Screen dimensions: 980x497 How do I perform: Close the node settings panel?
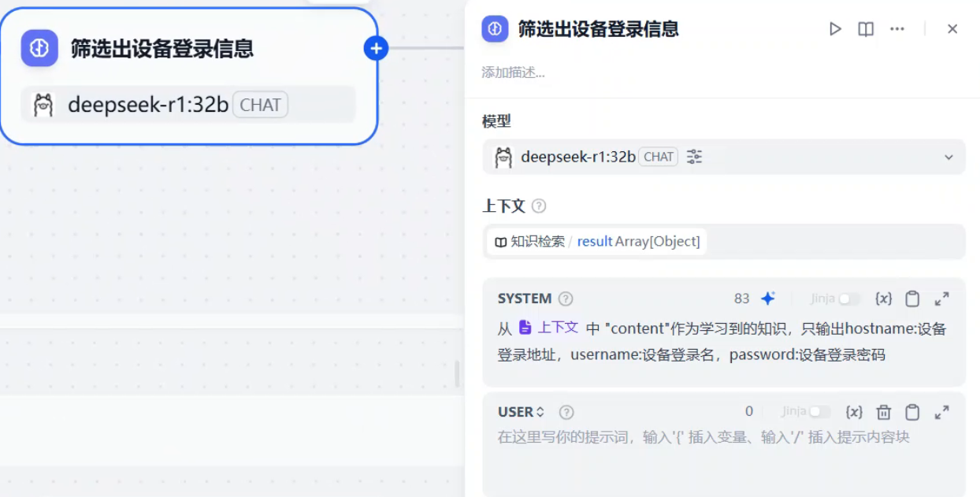click(x=952, y=29)
